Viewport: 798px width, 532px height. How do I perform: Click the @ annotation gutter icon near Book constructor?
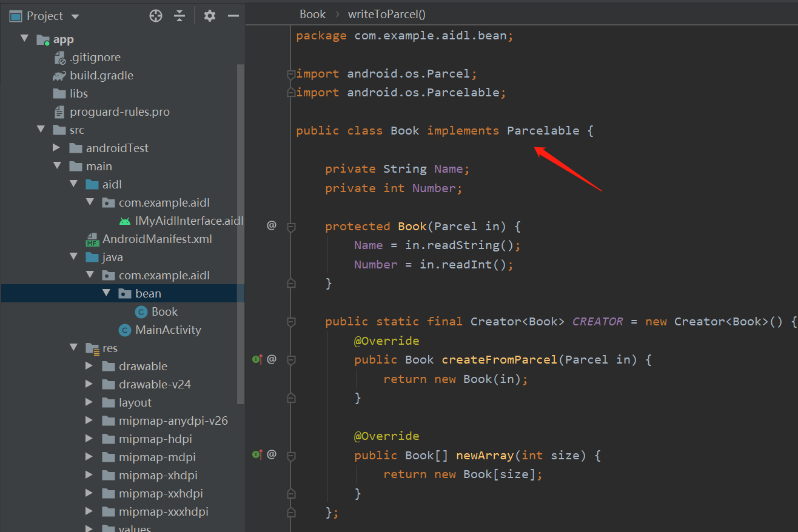pyautogui.click(x=271, y=225)
